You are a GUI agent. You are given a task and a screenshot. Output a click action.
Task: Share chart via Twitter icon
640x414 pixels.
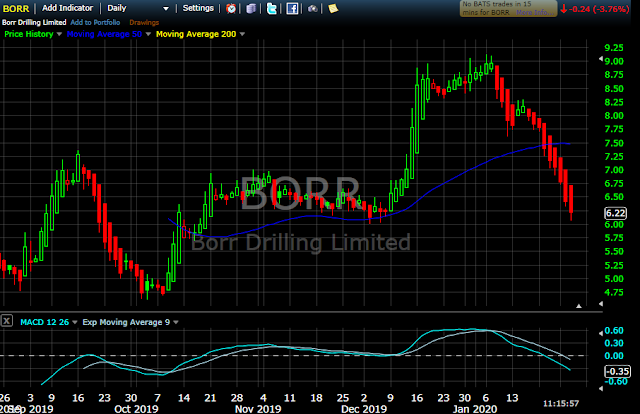[271, 9]
